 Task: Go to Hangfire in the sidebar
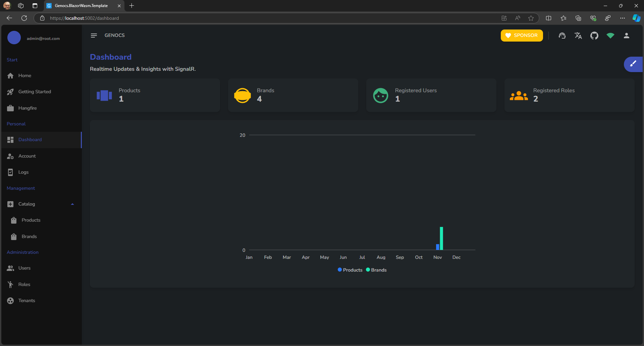(28, 108)
